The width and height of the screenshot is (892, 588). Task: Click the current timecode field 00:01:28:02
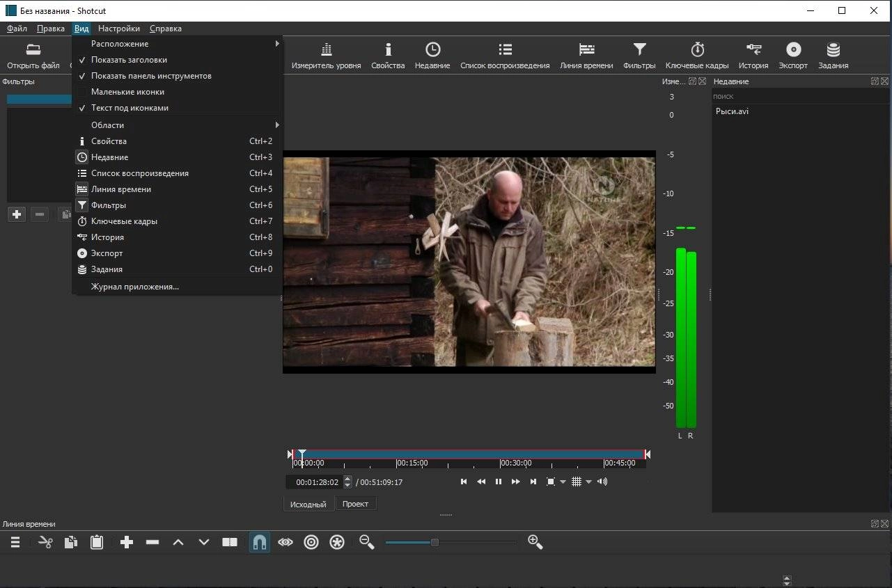(x=313, y=482)
